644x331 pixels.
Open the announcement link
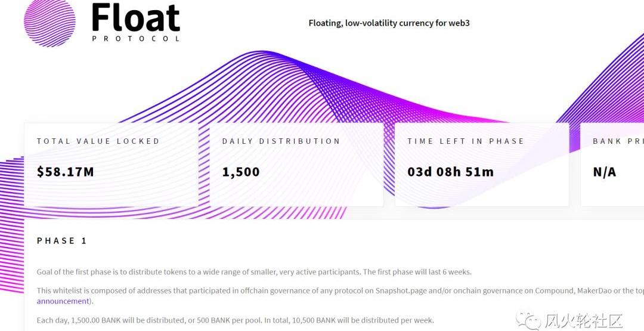(x=62, y=301)
